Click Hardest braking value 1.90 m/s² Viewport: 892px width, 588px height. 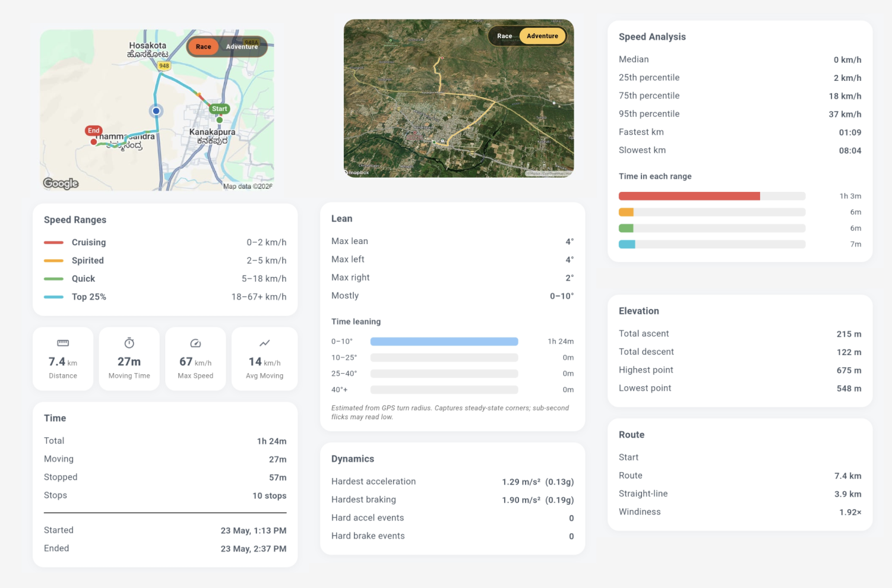[x=538, y=500]
